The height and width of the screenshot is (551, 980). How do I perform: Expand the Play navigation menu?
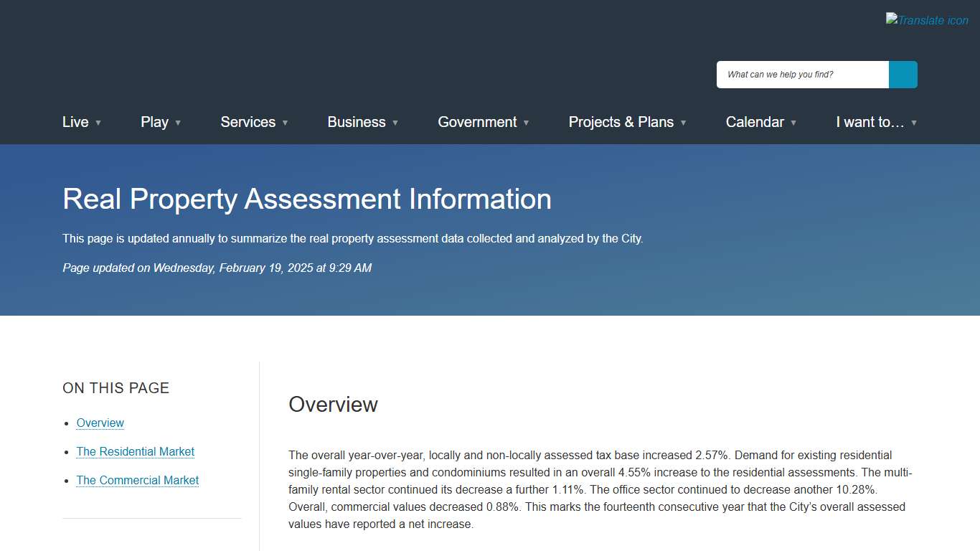pyautogui.click(x=178, y=123)
